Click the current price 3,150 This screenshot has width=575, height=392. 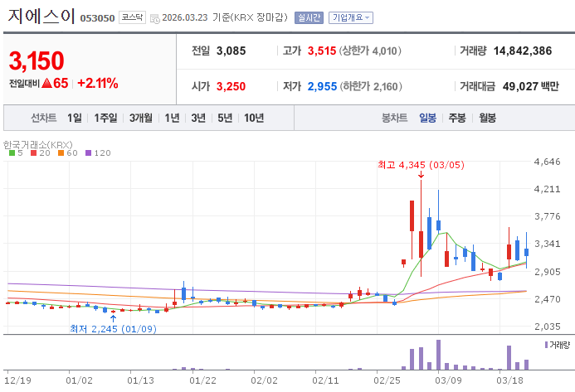(37, 60)
